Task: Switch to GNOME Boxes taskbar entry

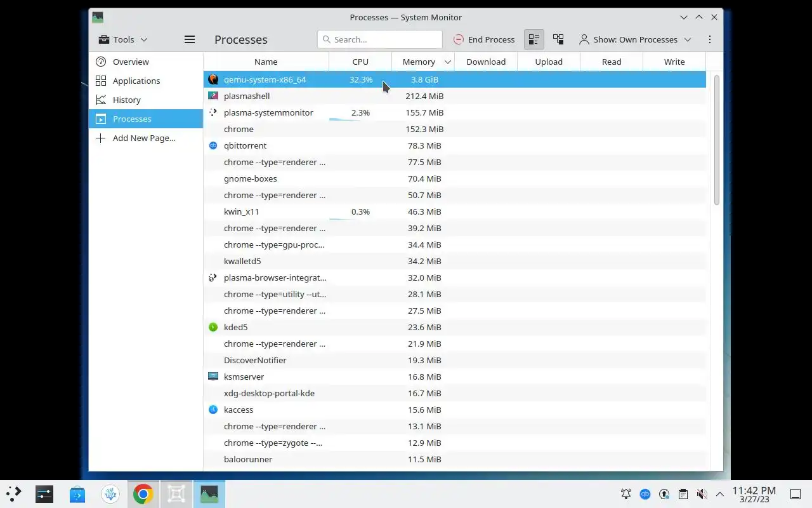Action: (x=176, y=493)
